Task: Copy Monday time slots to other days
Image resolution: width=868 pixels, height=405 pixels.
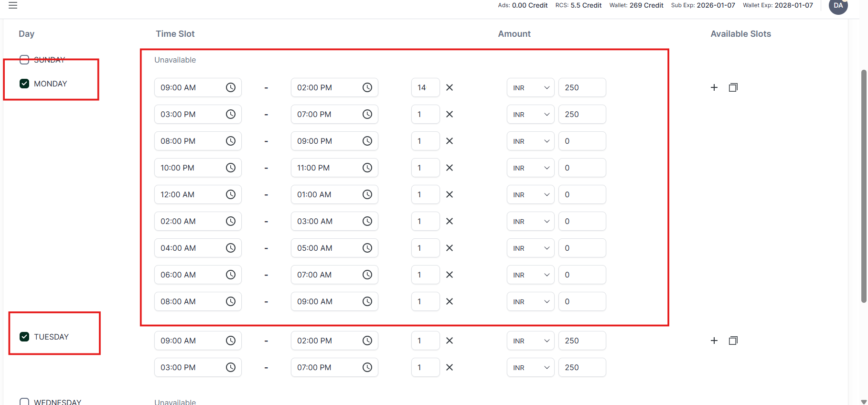Action: [x=733, y=87]
